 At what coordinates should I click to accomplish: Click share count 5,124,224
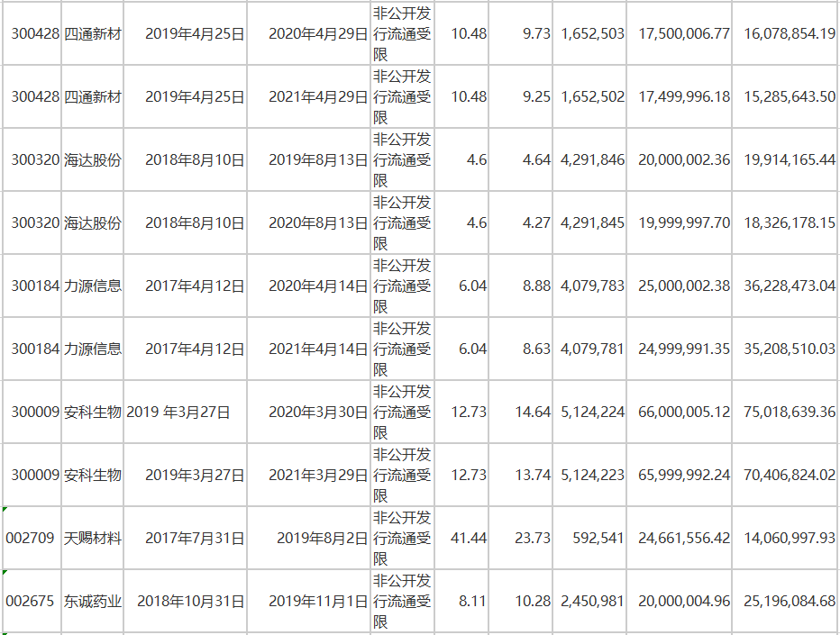click(x=589, y=412)
